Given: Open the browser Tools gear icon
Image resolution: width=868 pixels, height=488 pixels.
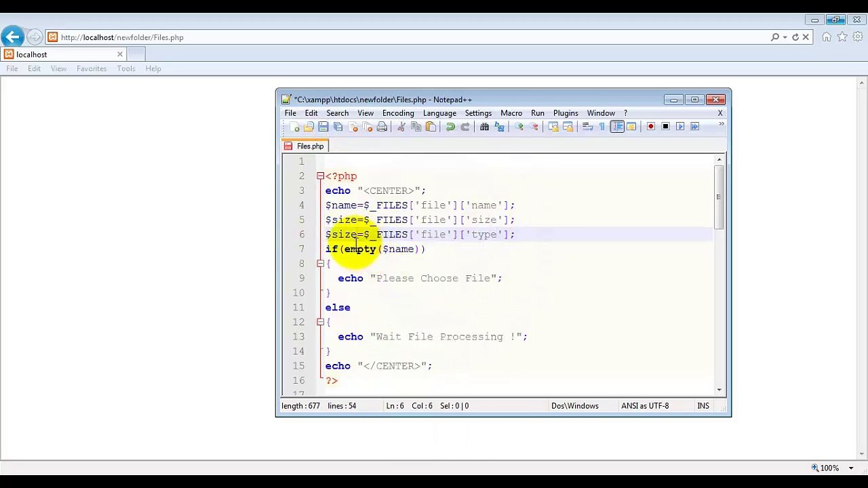Looking at the screenshot, I should [858, 37].
